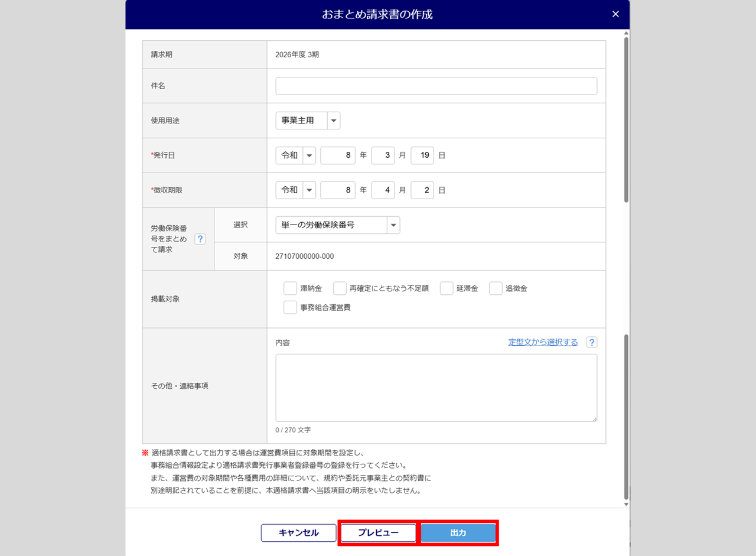756x556 pixels.
Task: Tick the 延滞金 checkbox
Action: click(x=447, y=288)
